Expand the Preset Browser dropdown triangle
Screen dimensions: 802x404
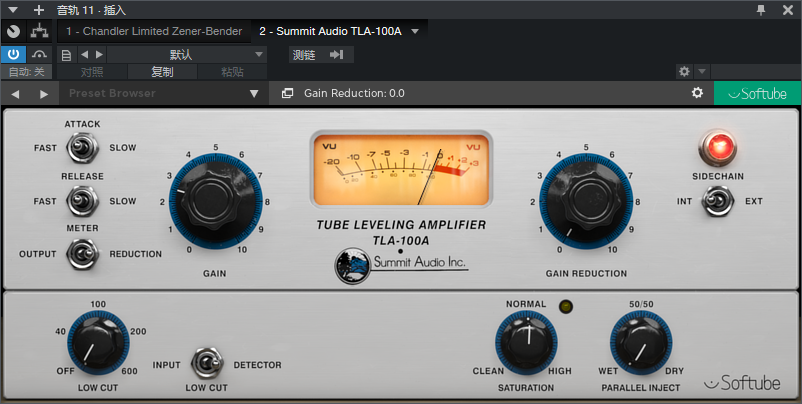[x=254, y=94]
